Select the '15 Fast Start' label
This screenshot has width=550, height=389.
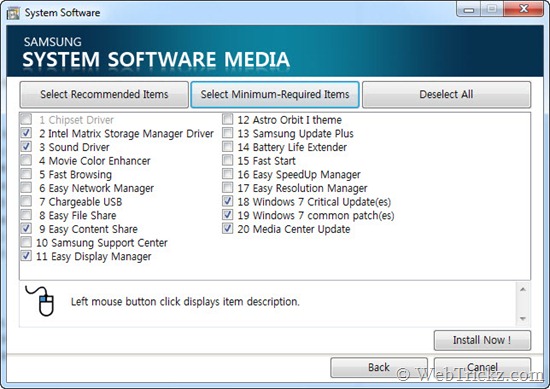tap(267, 161)
